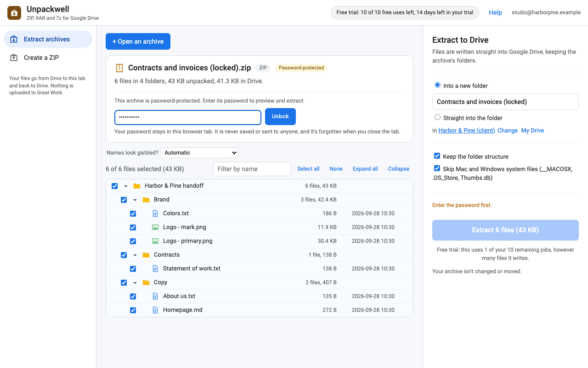The image size is (588, 368).
Task: Click the Expand all link
Action: coord(365,169)
